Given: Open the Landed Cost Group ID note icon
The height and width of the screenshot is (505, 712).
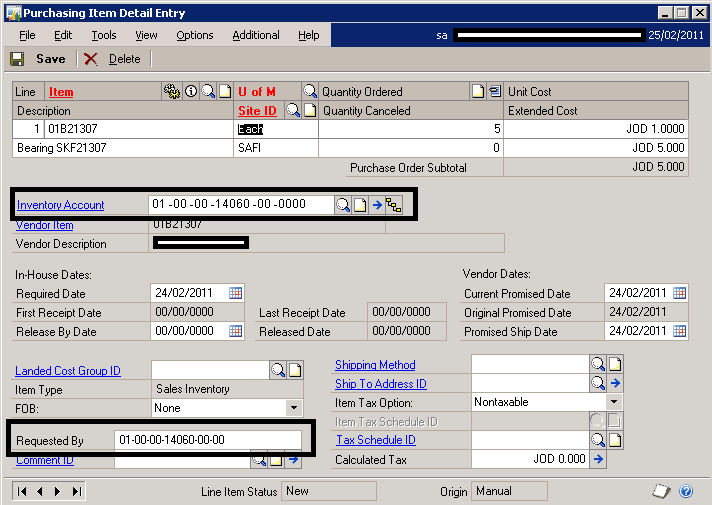Looking at the screenshot, I should (x=295, y=370).
